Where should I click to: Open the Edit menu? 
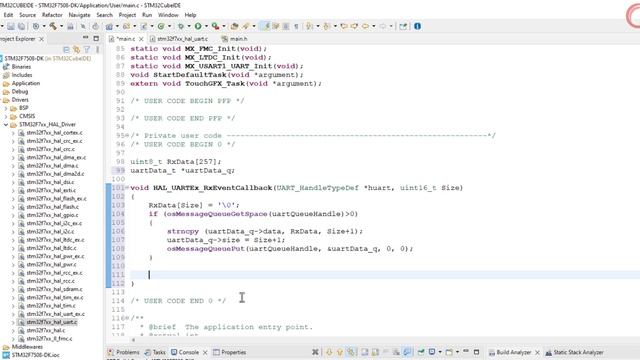coord(8,15)
